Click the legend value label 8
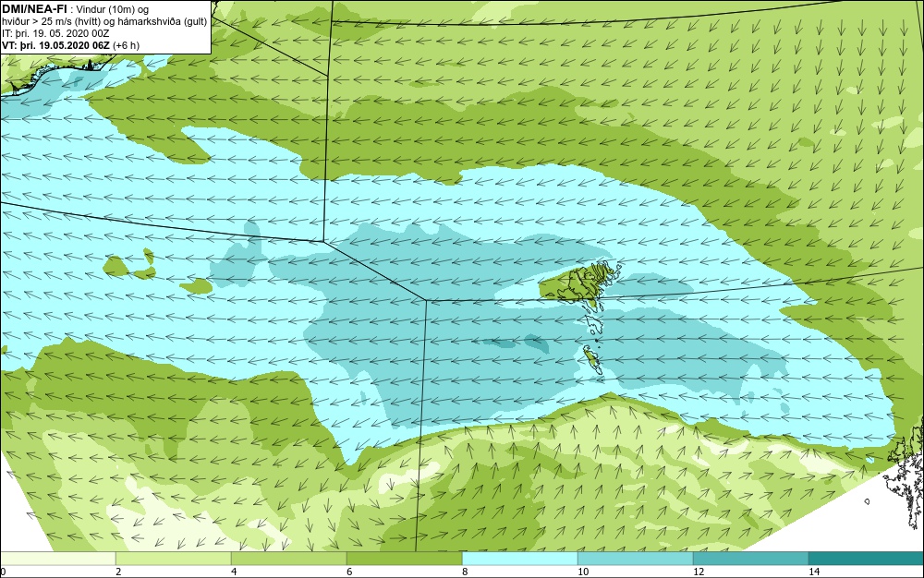 tap(465, 572)
